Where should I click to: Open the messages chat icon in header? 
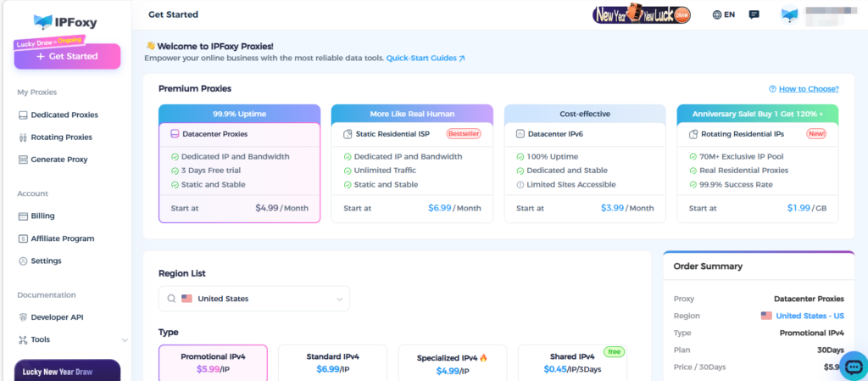pos(754,14)
